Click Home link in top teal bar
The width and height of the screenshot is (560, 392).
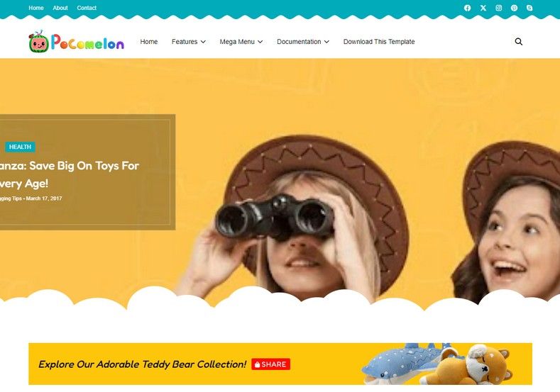coord(36,8)
